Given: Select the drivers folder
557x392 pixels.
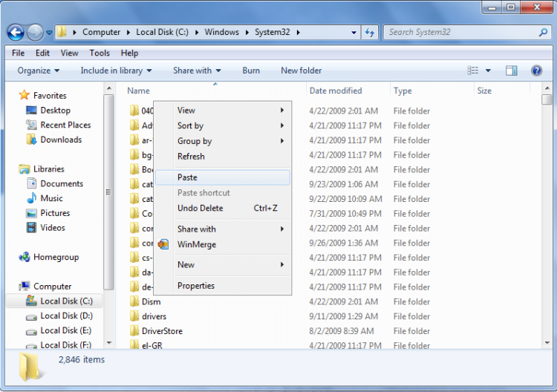Looking at the screenshot, I should 154,316.
